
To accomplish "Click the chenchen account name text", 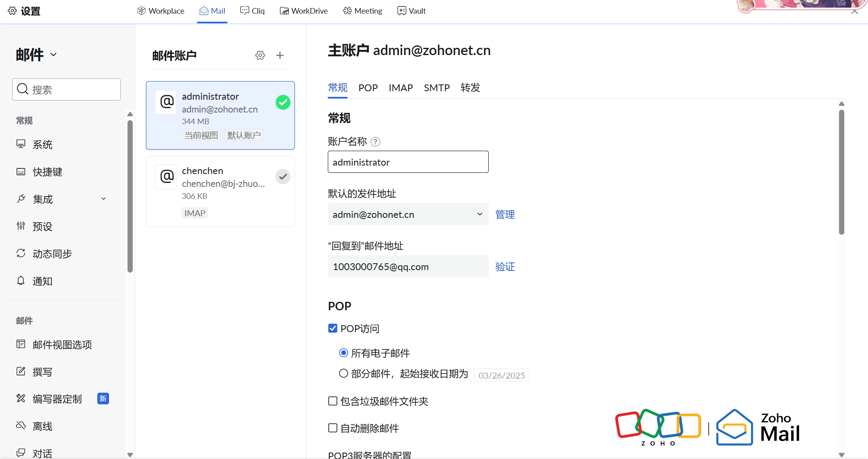I will [x=202, y=171].
